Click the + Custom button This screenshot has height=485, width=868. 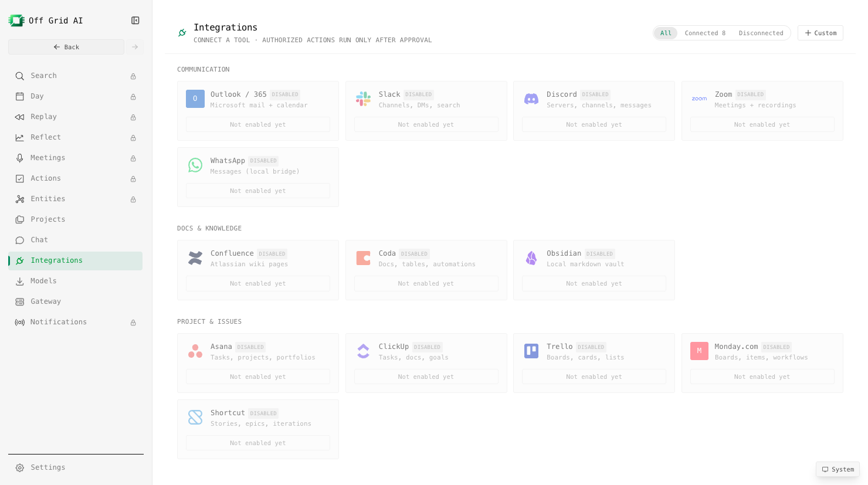tap(820, 33)
